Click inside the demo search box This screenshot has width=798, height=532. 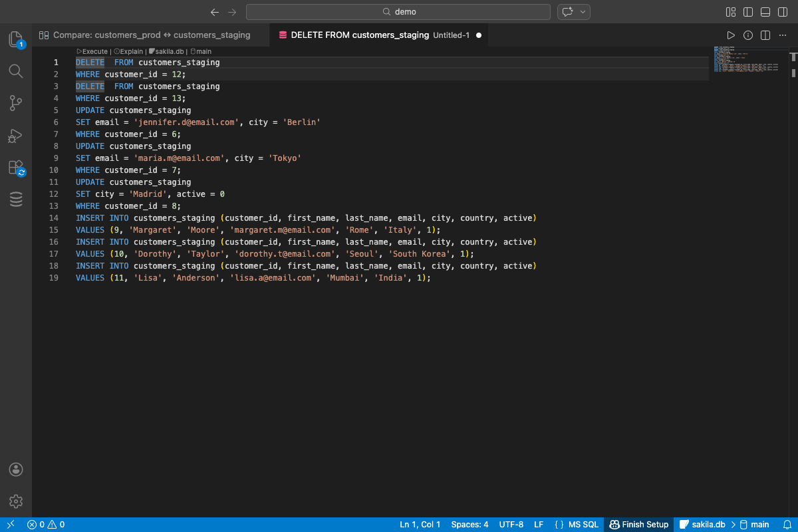click(x=399, y=11)
